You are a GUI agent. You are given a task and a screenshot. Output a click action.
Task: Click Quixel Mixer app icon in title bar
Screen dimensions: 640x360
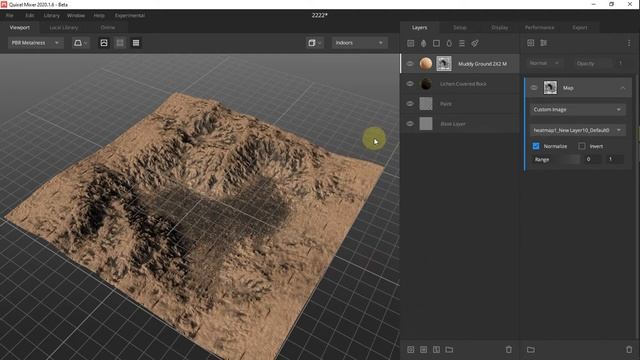[x=4, y=4]
